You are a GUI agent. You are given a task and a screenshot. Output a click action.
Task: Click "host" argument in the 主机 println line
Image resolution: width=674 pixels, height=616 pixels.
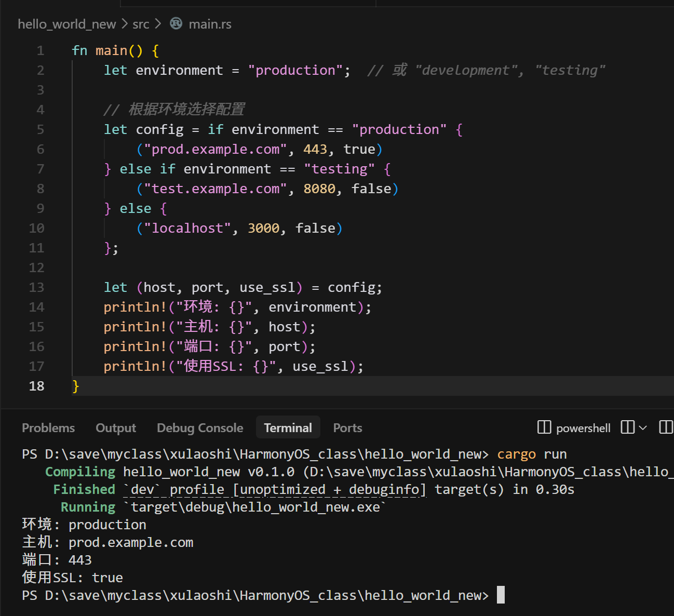(285, 327)
